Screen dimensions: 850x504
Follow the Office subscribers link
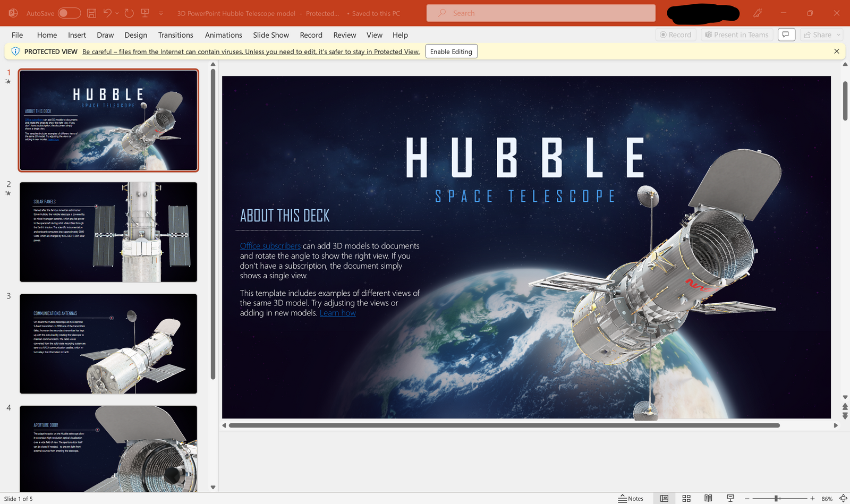[270, 246]
